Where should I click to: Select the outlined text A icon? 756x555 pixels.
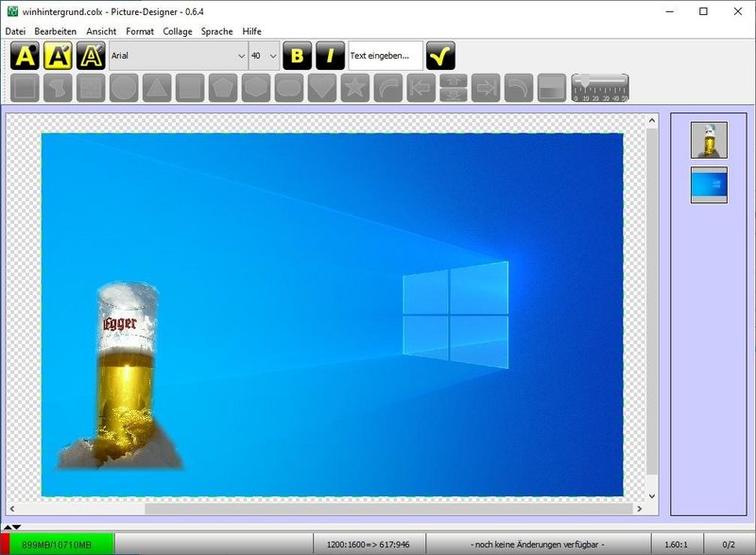[91, 56]
